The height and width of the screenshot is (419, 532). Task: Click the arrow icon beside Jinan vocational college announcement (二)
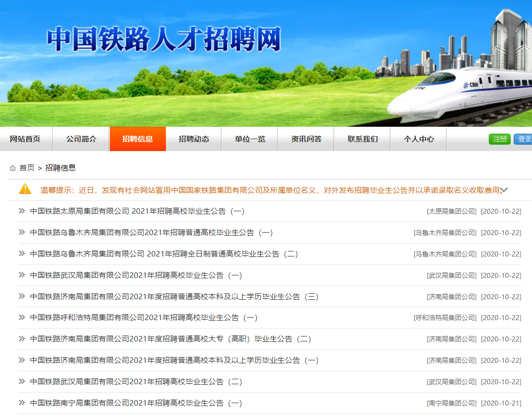coord(22,339)
